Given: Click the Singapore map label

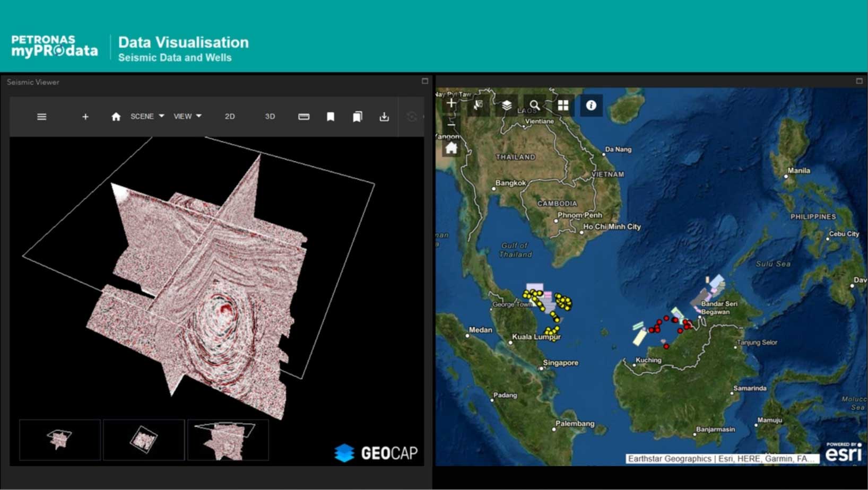Looking at the screenshot, I should pyautogui.click(x=561, y=363).
